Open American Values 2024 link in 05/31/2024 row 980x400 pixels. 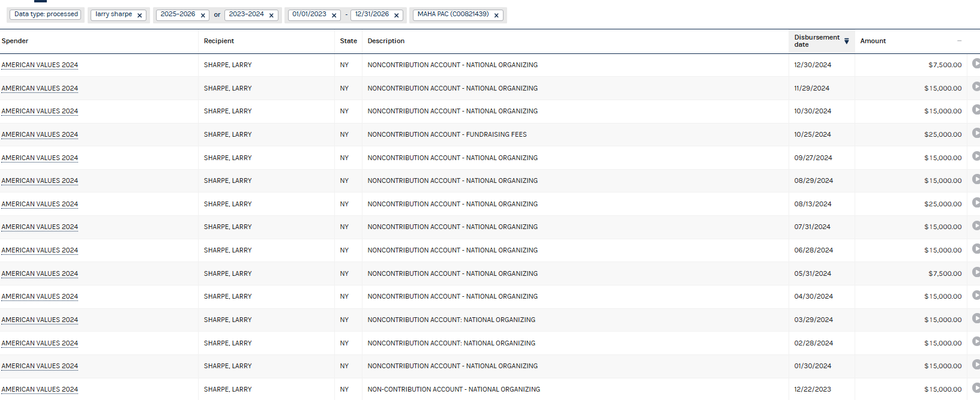40,273
